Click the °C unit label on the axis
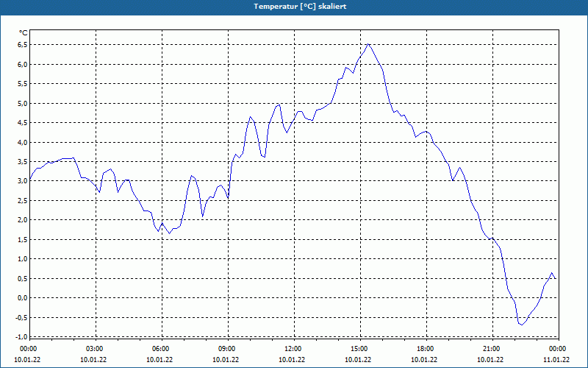This screenshot has width=588, height=368. (24, 33)
